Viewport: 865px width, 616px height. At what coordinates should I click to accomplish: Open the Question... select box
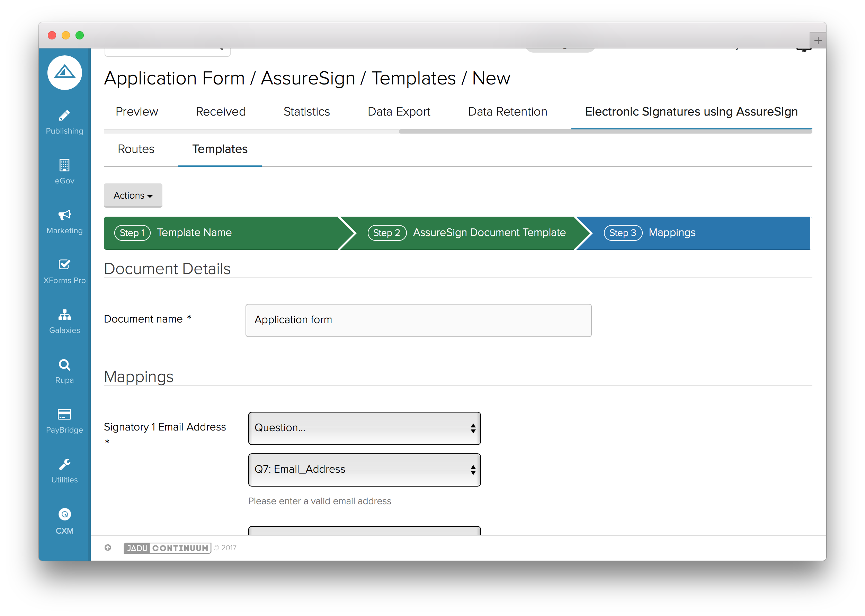coord(364,428)
